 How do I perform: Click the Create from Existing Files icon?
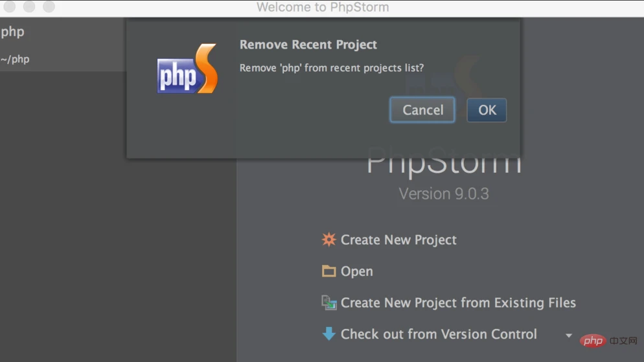[328, 302]
